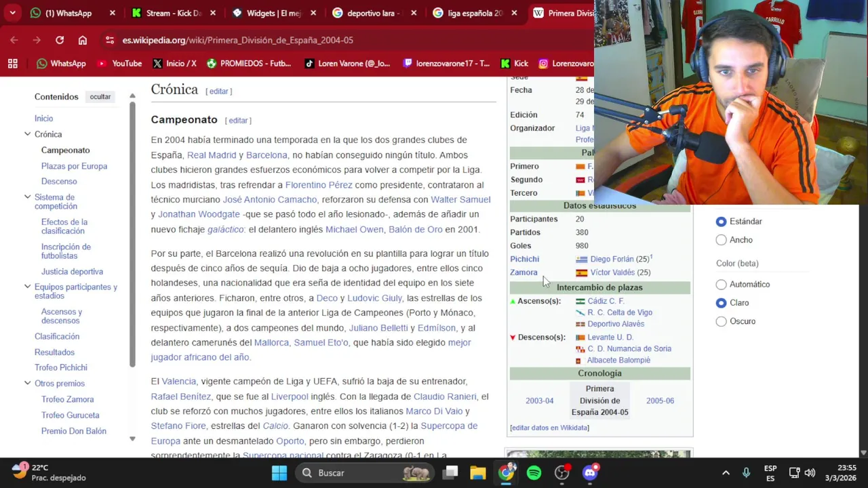Open Cádiz C. F. promoted team
The height and width of the screenshot is (488, 868).
point(606,301)
